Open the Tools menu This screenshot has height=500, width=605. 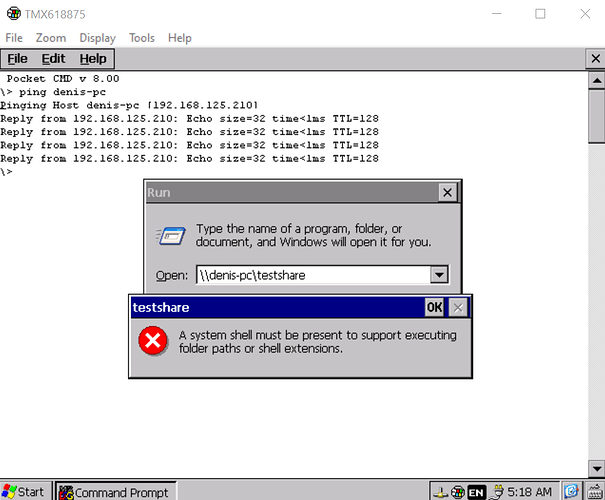142,38
